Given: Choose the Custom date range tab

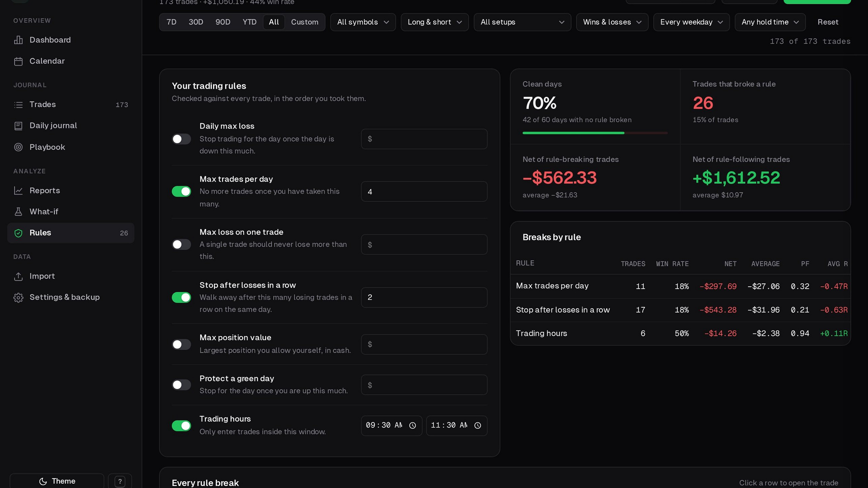Looking at the screenshot, I should tap(304, 22).
